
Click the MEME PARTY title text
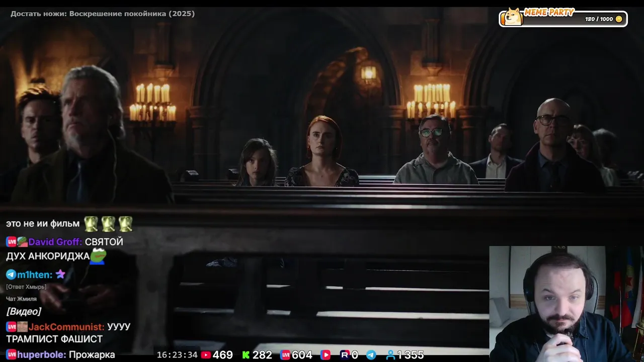tap(549, 12)
